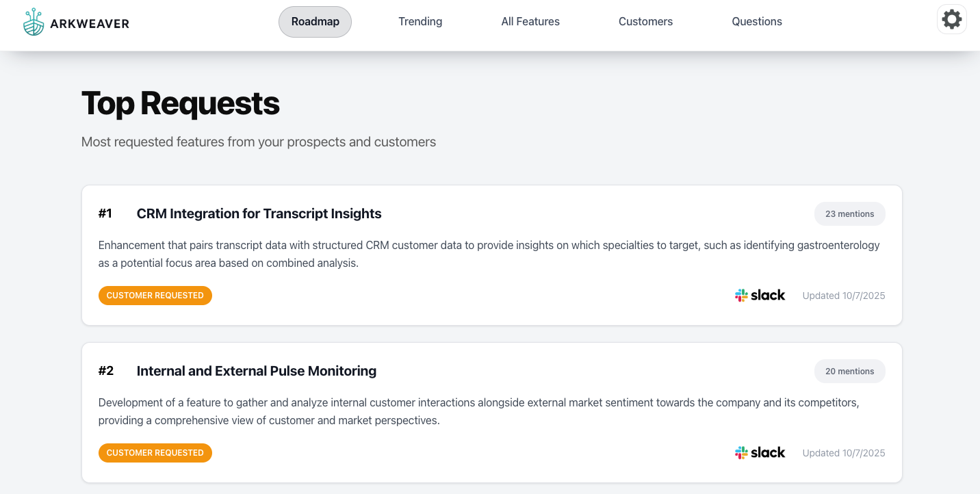Click the Arkweaver brand name text

tap(90, 24)
